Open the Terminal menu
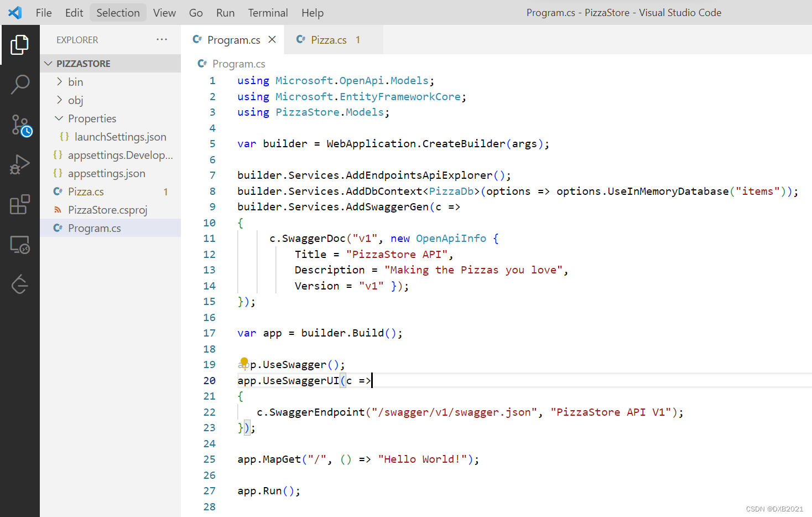Image resolution: width=812 pixels, height=517 pixels. tap(268, 13)
